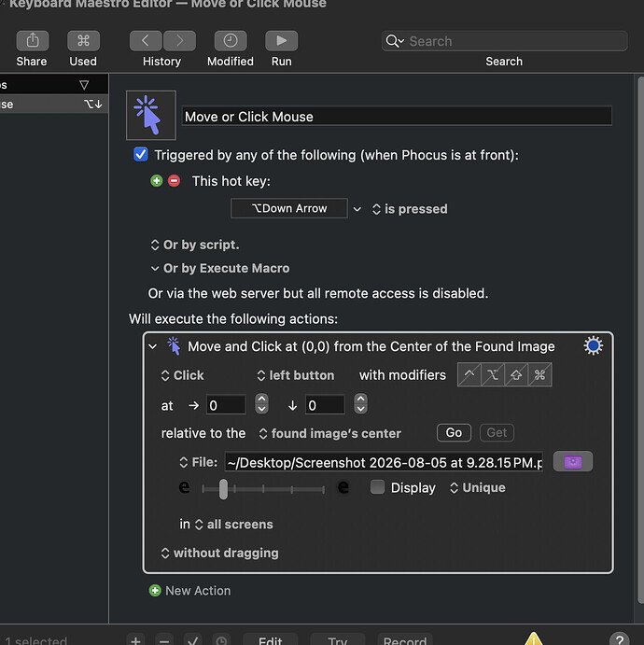644x645 pixels.
Task: Change the 'left button' popup
Action: click(296, 375)
